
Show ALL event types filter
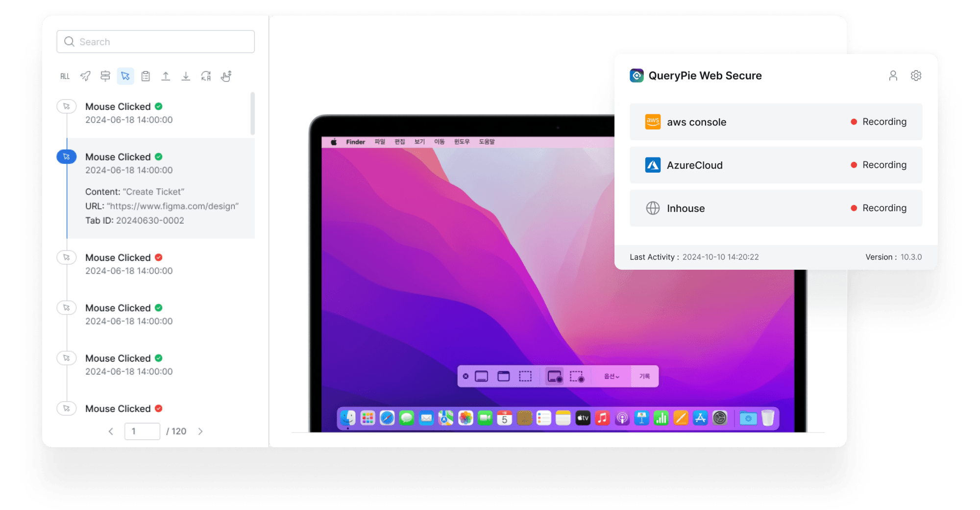[x=65, y=76]
